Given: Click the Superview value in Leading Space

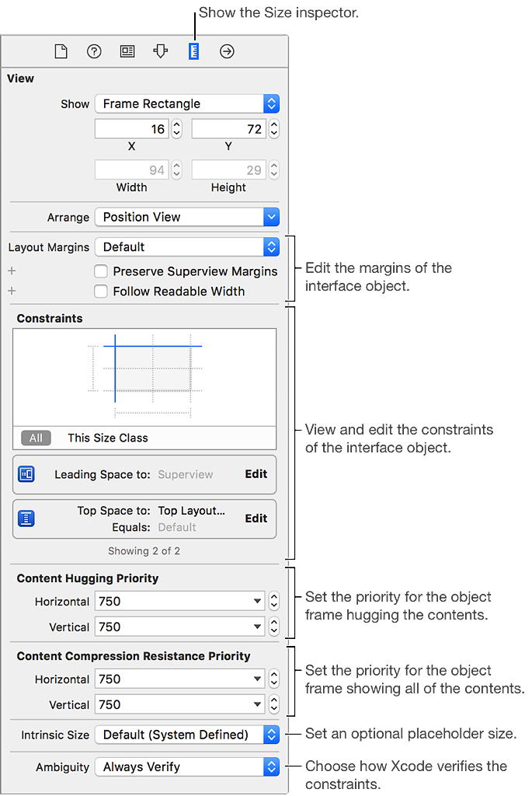Looking at the screenshot, I should tap(186, 474).
